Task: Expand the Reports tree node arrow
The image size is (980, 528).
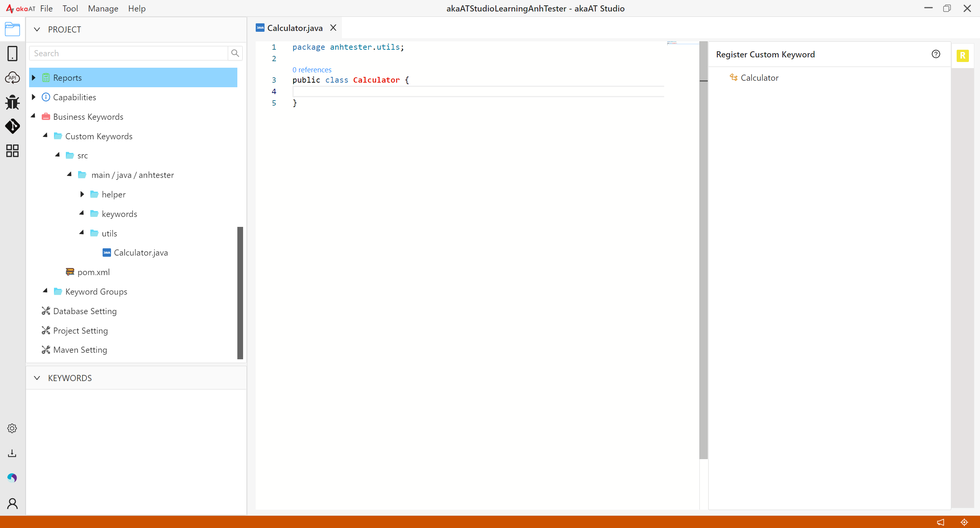Action: tap(34, 78)
